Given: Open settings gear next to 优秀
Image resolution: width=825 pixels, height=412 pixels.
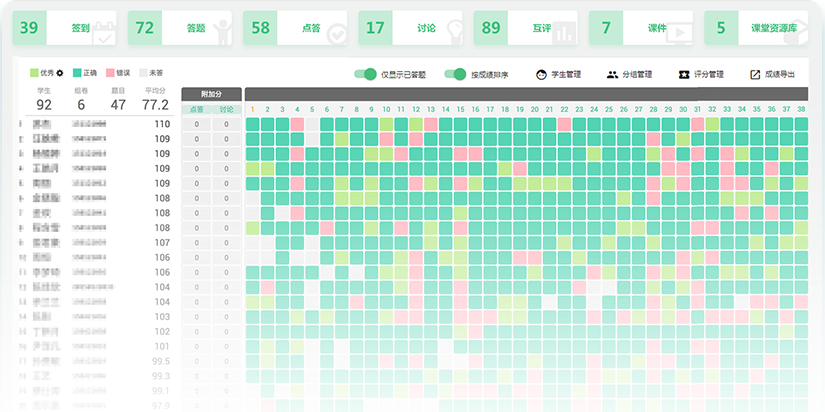Looking at the screenshot, I should coord(59,73).
